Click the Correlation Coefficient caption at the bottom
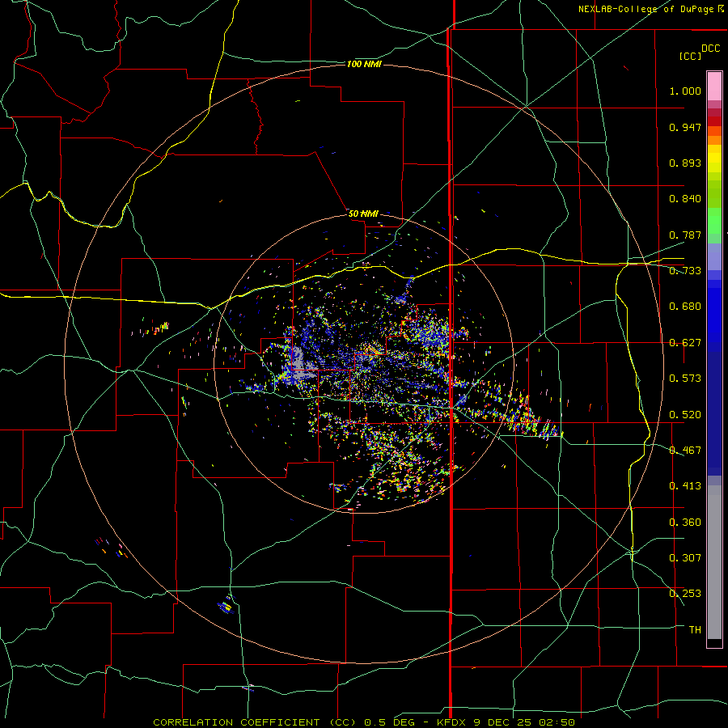 pos(364,722)
